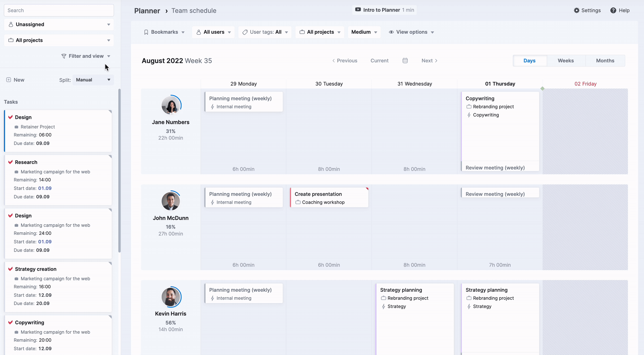Toggle checkmark on Copywriting task in sidebar
Image resolution: width=644 pixels, height=355 pixels.
(x=10, y=322)
